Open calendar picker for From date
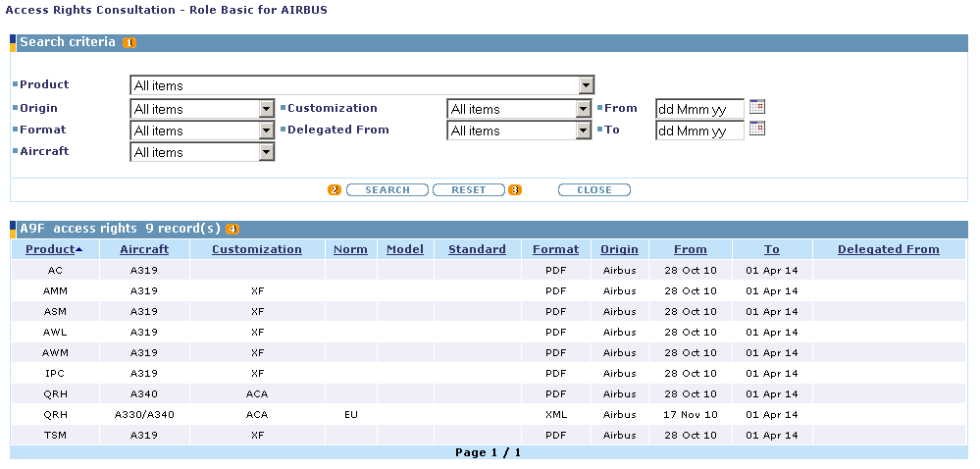Image resolution: width=980 pixels, height=469 pixels. [757, 107]
